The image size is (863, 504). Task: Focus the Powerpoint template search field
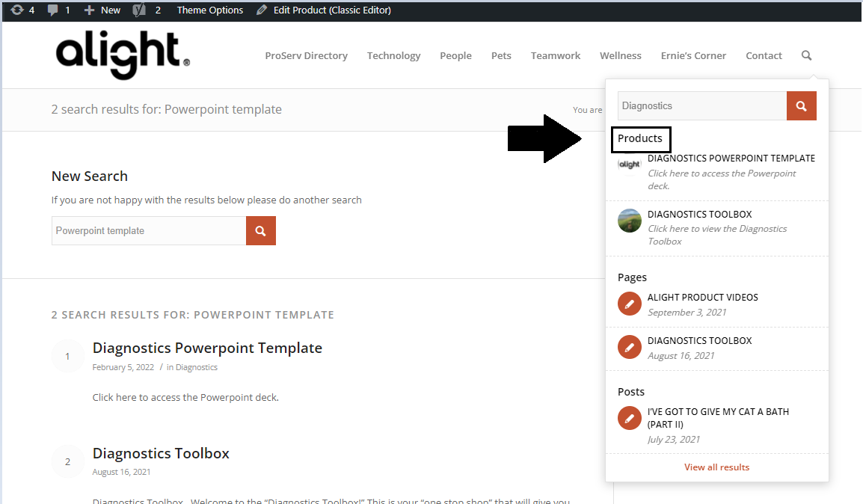click(149, 230)
